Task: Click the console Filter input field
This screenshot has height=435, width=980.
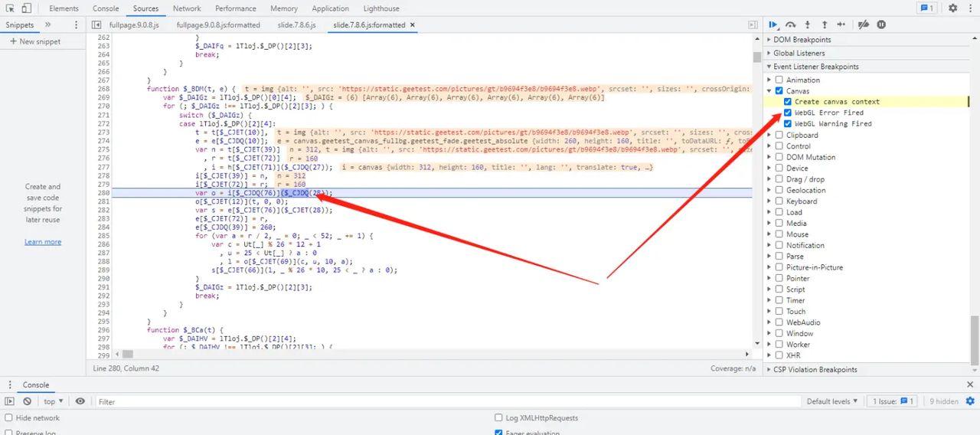Action: pyautogui.click(x=444, y=401)
